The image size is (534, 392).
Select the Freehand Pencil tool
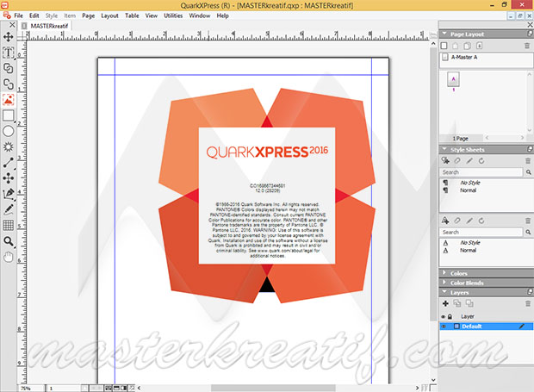[x=8, y=209]
